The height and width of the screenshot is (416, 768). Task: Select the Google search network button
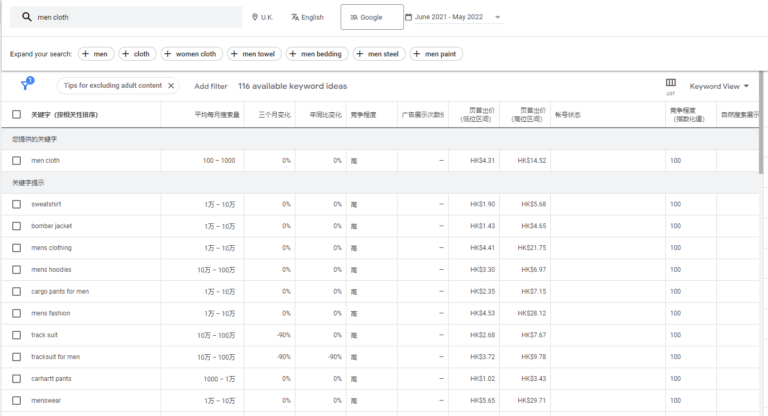(365, 17)
